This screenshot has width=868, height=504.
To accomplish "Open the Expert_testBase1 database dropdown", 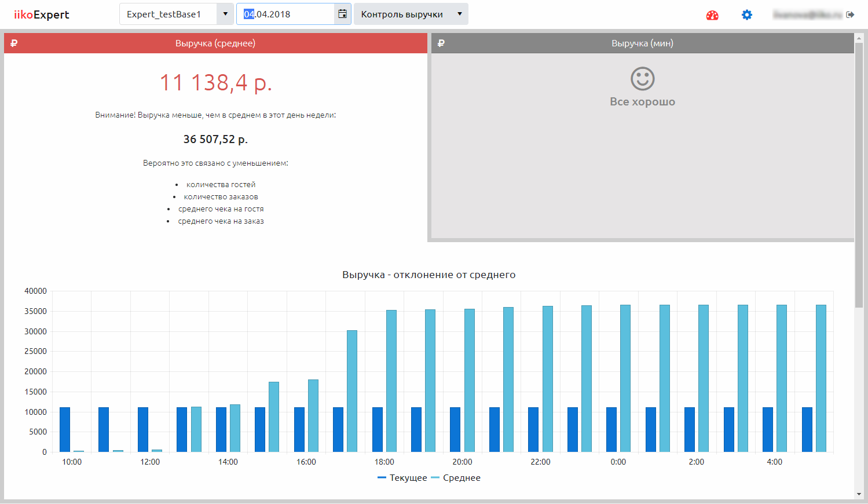I will [x=176, y=14].
